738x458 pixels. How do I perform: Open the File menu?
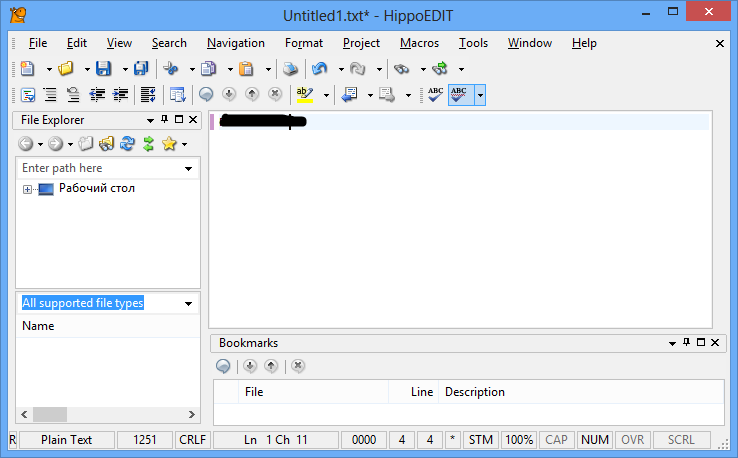click(38, 43)
